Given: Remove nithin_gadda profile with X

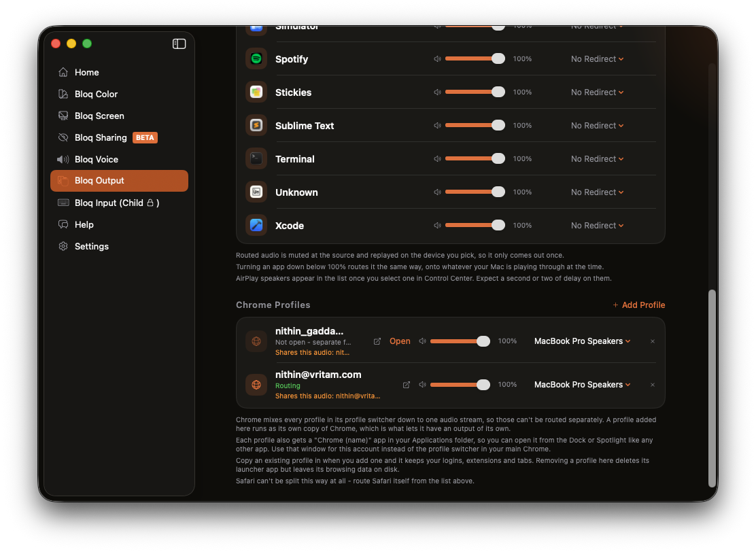Looking at the screenshot, I should pos(653,341).
